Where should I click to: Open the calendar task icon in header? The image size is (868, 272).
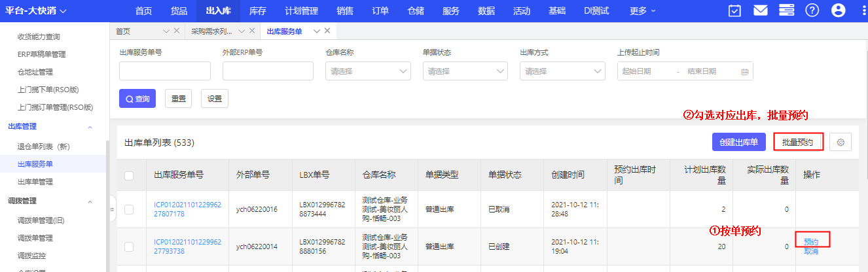click(735, 10)
